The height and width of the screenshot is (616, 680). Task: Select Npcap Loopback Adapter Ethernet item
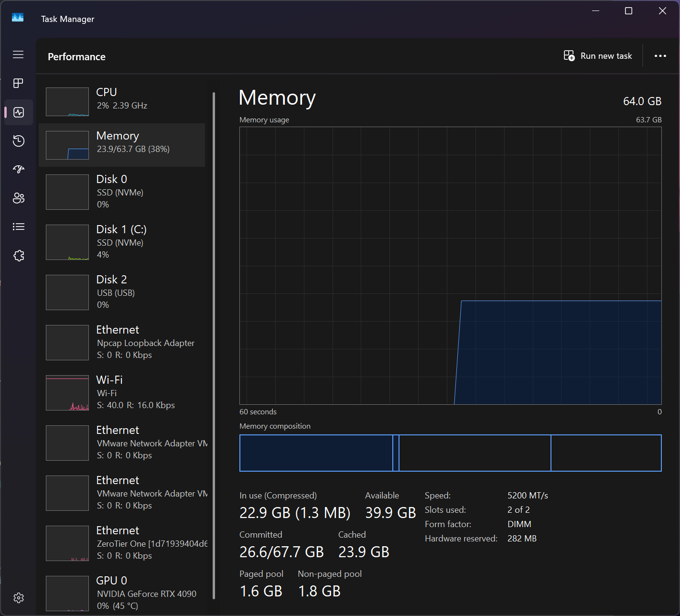click(x=122, y=342)
